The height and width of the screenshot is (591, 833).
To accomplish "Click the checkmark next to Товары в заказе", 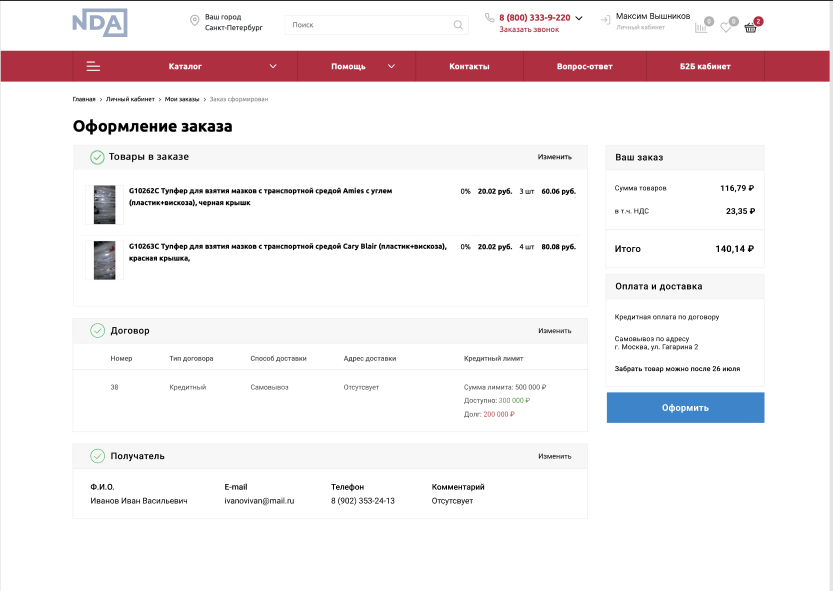I will [97, 157].
